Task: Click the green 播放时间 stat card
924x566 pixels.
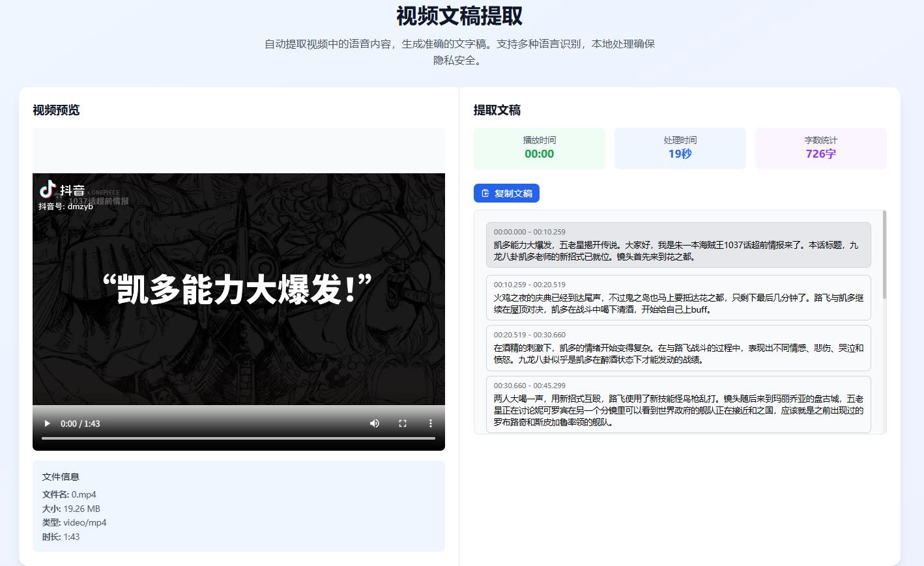Action: pos(539,149)
